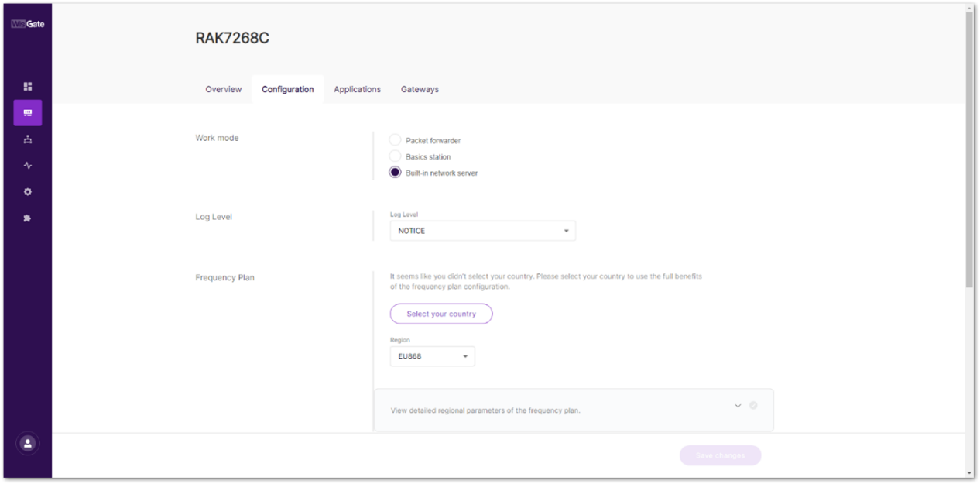The height and width of the screenshot is (484, 980).
Task: Click the Frequency Plan section label
Action: 224,277
